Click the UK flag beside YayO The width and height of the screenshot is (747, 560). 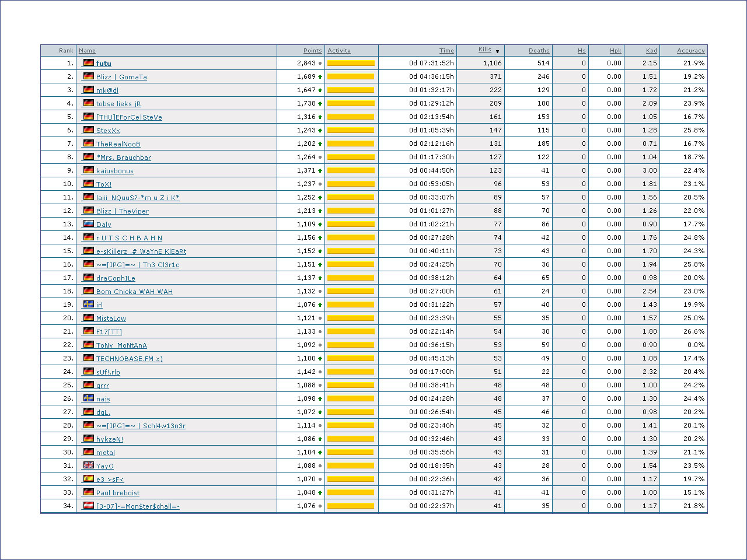[89, 466]
